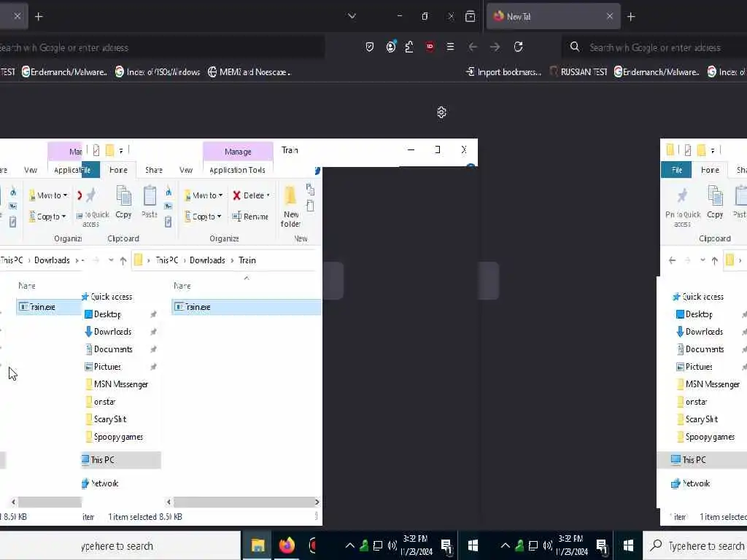747x560 pixels.
Task: Select Manage tab in Train window
Action: pyautogui.click(x=238, y=152)
